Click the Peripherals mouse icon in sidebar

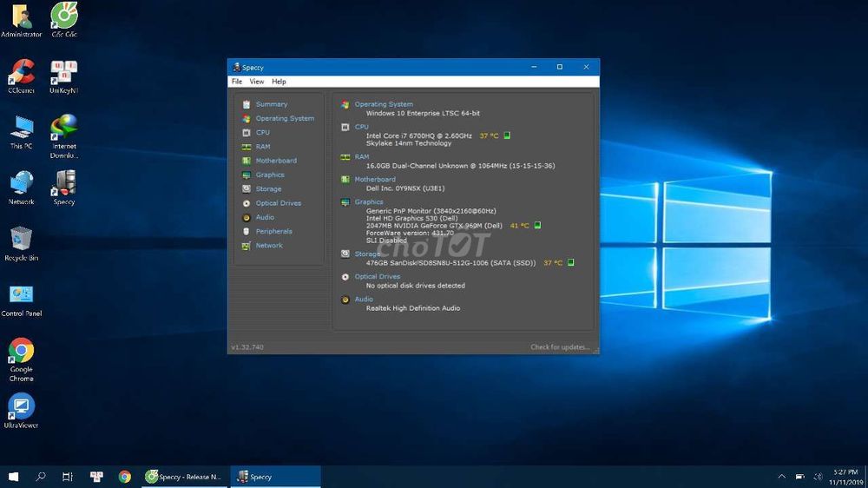[247, 232]
